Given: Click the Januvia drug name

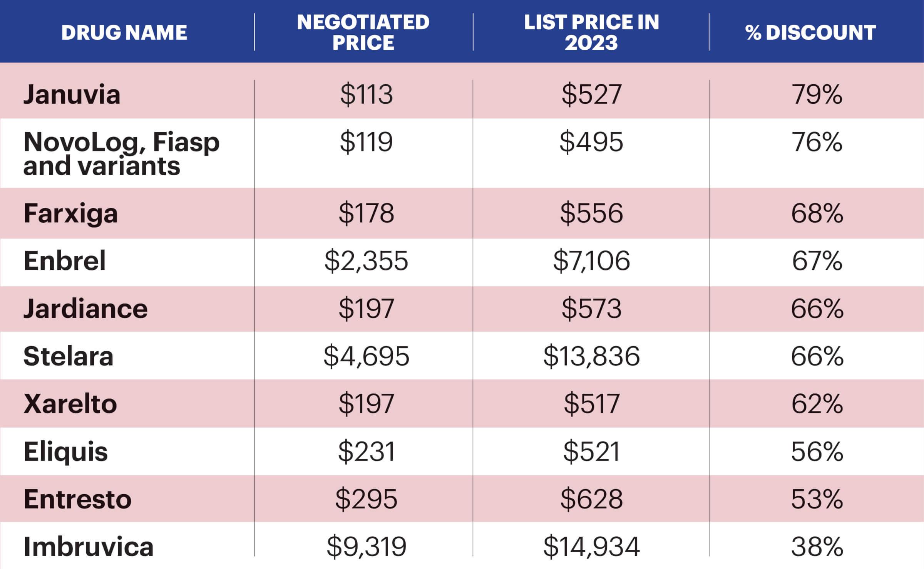Looking at the screenshot, I should [x=72, y=94].
